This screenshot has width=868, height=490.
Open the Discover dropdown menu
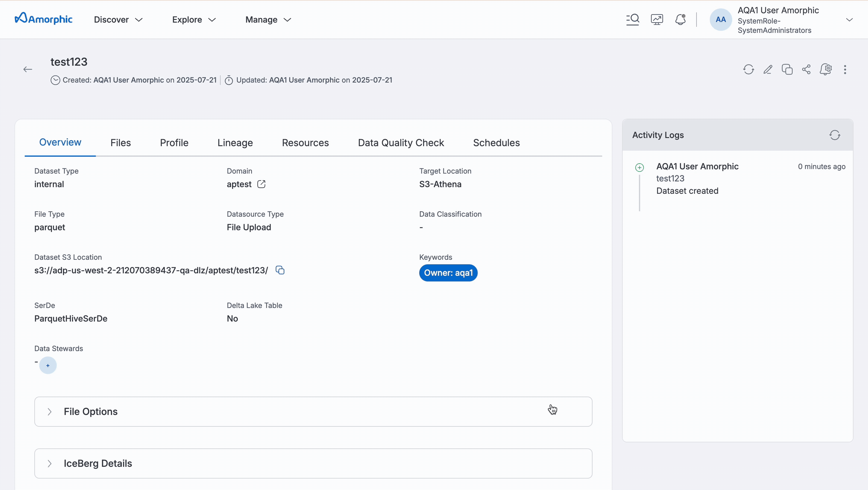tap(118, 20)
